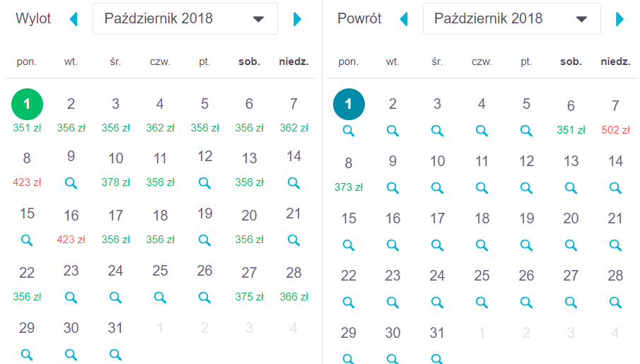Viewport: 640px width, 364px height.
Task: Click selected green departure day 1
Action: point(27,105)
